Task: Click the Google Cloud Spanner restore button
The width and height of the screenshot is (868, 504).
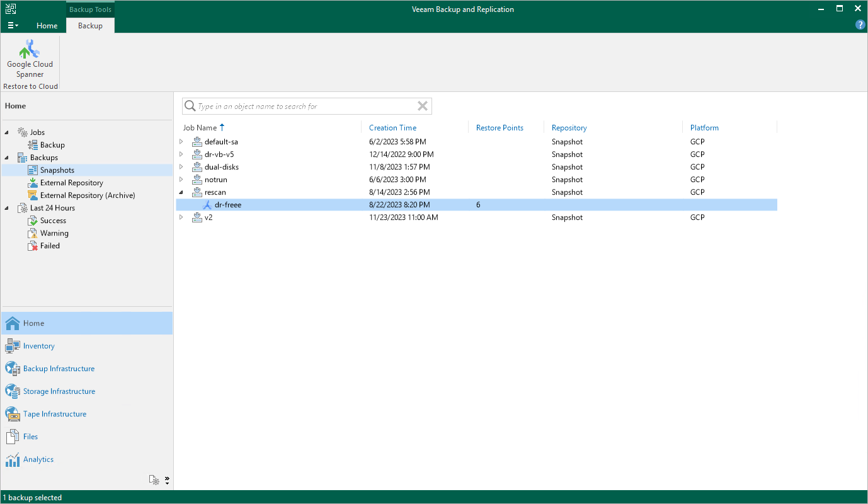Action: tap(30, 59)
